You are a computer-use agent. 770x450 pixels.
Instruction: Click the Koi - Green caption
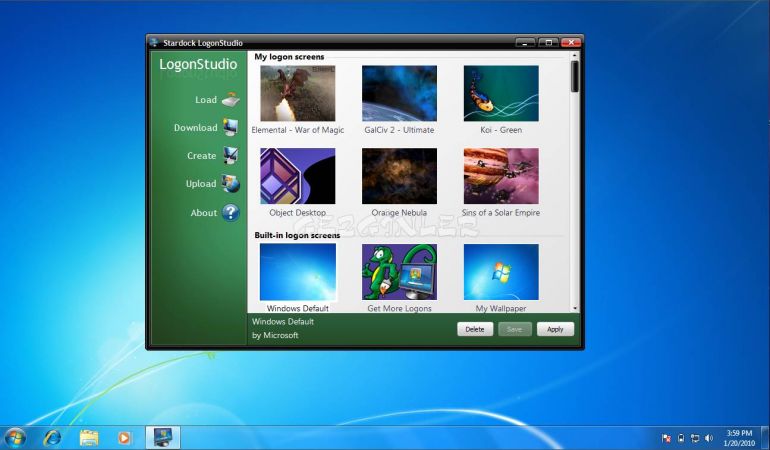pos(501,130)
